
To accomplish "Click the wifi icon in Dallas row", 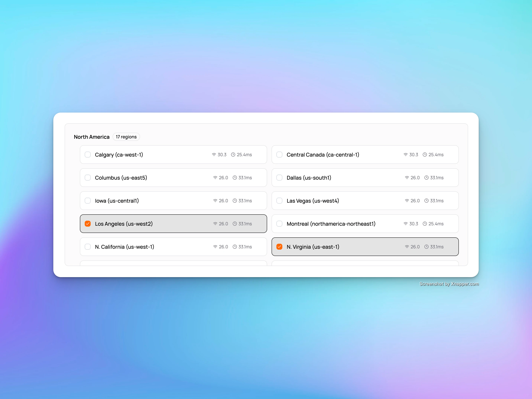I will tap(407, 178).
